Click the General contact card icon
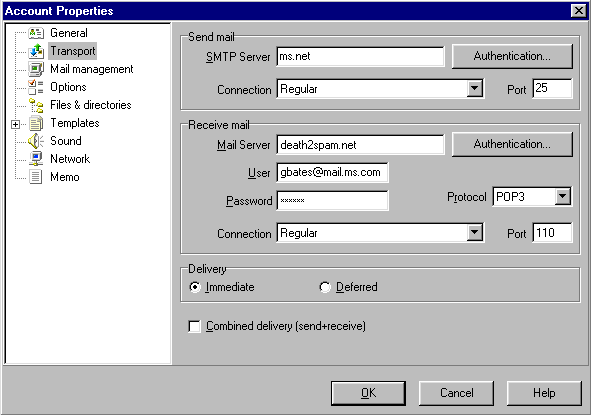This screenshot has width=591, height=415. (36, 33)
